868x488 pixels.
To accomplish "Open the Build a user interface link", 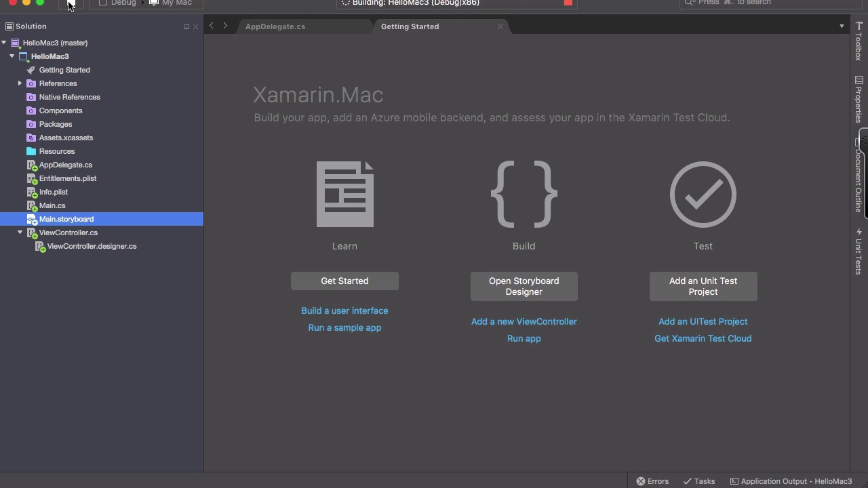I will pyautogui.click(x=344, y=310).
